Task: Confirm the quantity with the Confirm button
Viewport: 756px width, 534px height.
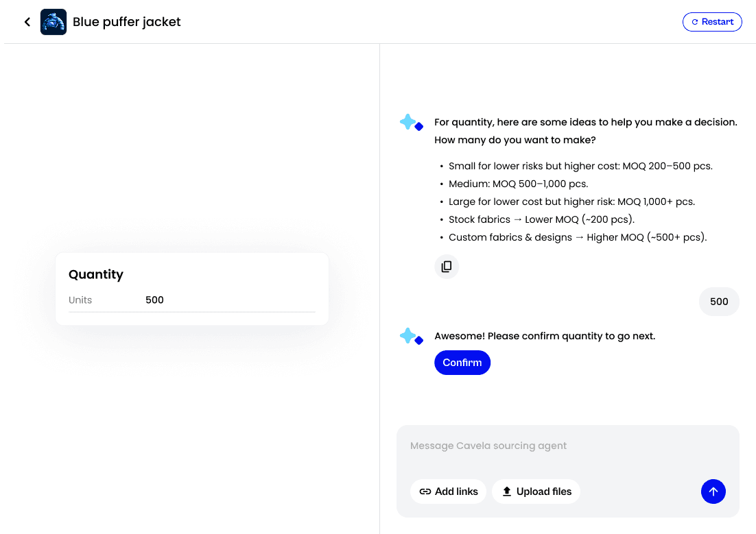Action: [x=462, y=363]
